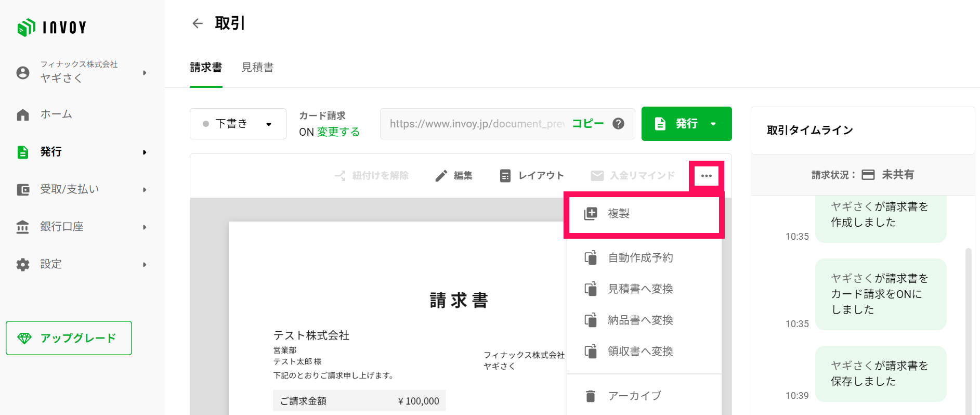Expand the フィナックス株式会社 account menu
This screenshot has height=415, width=980.
[145, 73]
